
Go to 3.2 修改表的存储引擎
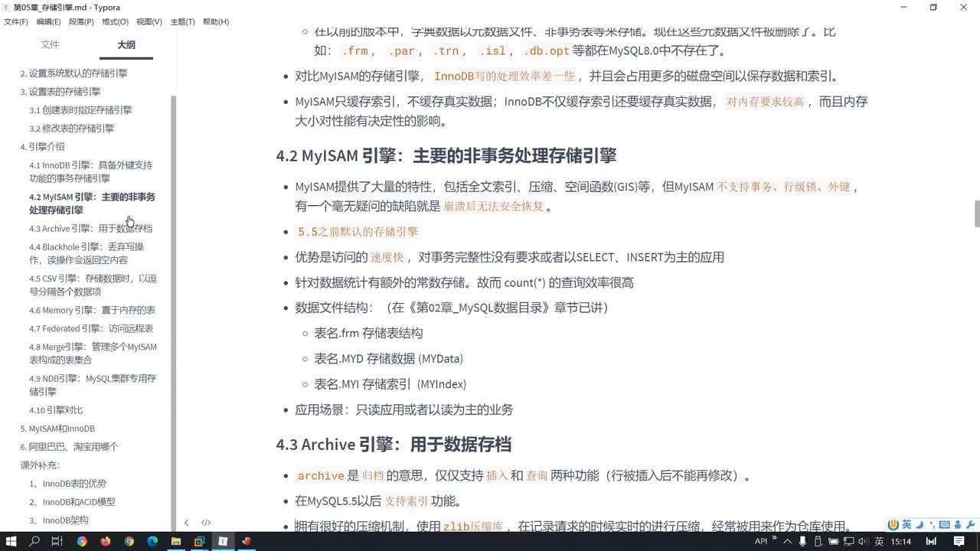point(71,129)
